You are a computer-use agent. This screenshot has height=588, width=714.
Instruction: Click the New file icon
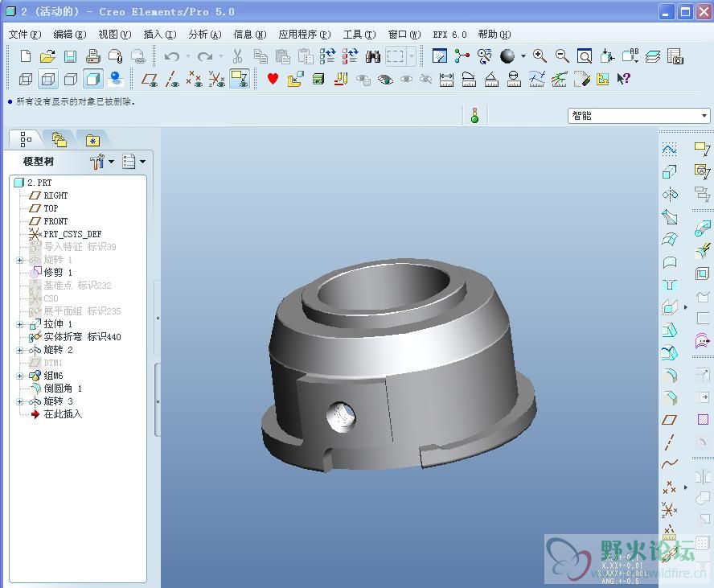(26, 56)
